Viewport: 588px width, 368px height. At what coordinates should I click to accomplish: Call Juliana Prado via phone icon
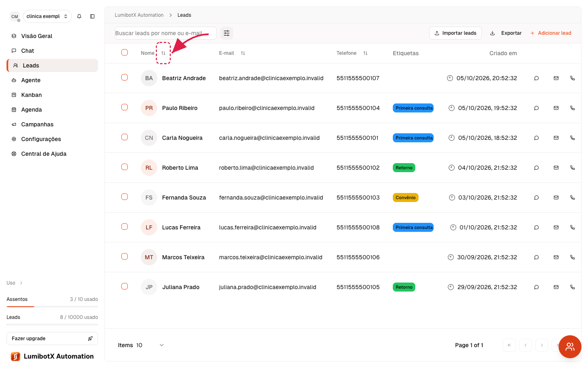click(572, 287)
